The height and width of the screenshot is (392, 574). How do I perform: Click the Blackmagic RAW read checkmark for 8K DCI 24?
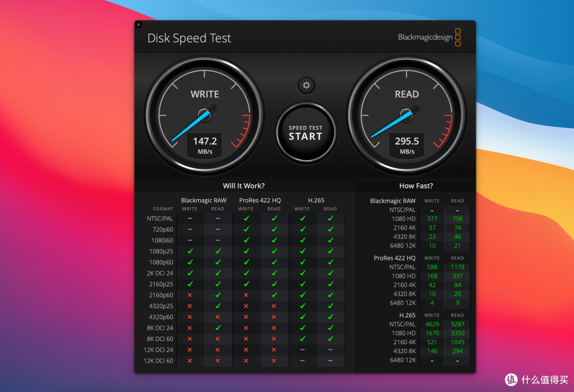click(218, 328)
